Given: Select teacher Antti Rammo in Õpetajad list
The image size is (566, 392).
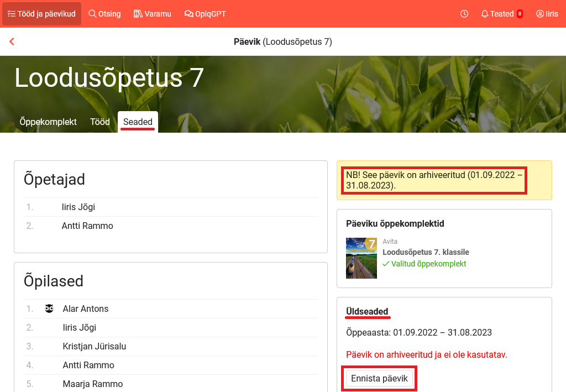Looking at the screenshot, I should click(x=87, y=226).
